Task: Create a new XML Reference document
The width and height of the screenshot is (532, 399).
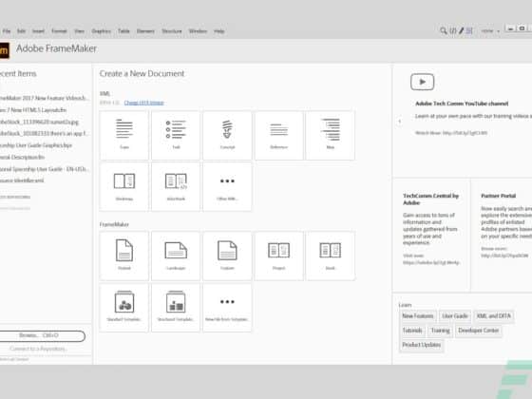Action: (x=278, y=135)
